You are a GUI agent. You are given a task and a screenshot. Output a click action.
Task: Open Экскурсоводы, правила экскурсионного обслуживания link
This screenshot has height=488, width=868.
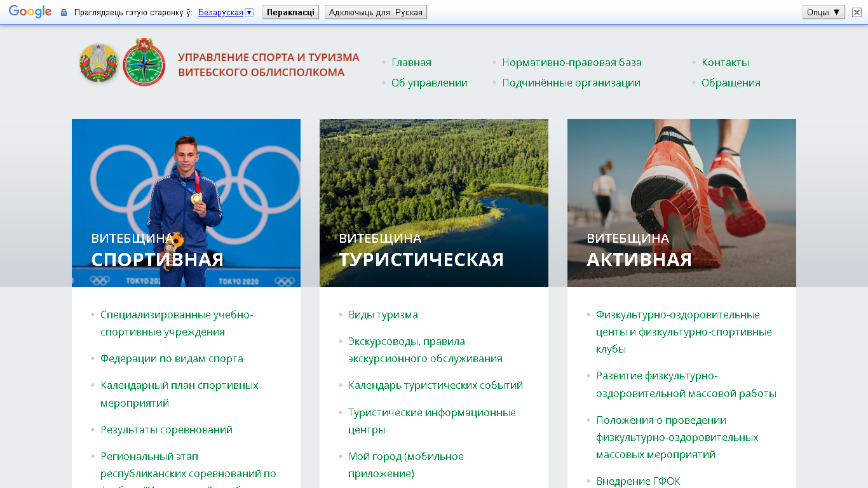click(425, 350)
